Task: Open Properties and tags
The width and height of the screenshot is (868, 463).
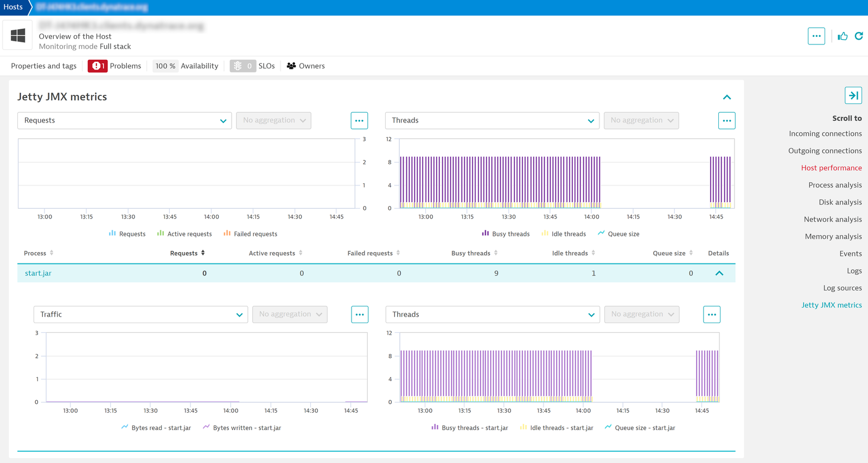Action: pos(44,66)
